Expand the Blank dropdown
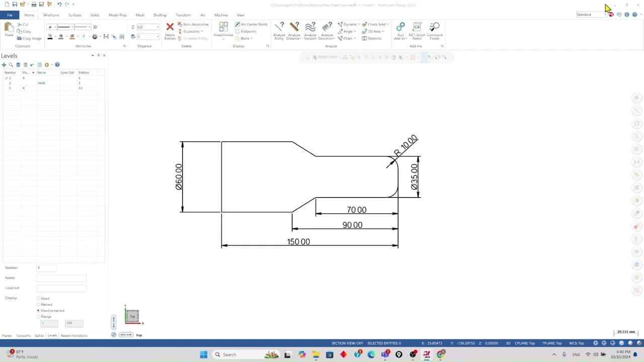644x362 pixels. pos(251,39)
